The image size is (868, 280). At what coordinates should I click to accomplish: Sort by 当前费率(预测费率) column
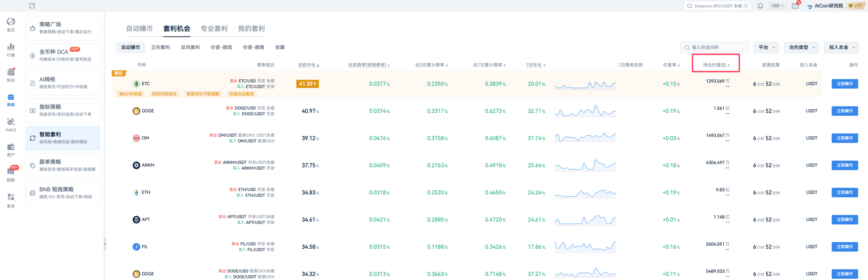(369, 65)
